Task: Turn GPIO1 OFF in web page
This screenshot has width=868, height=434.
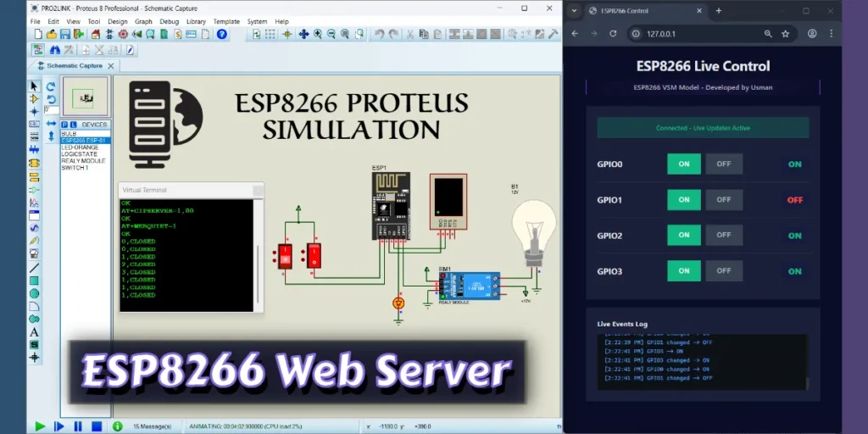Action: [724, 200]
